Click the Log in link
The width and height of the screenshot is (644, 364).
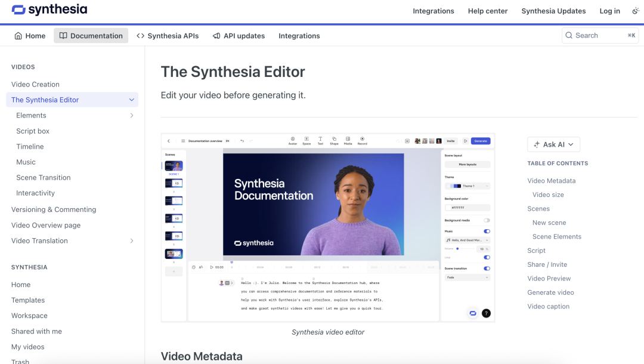[609, 11]
